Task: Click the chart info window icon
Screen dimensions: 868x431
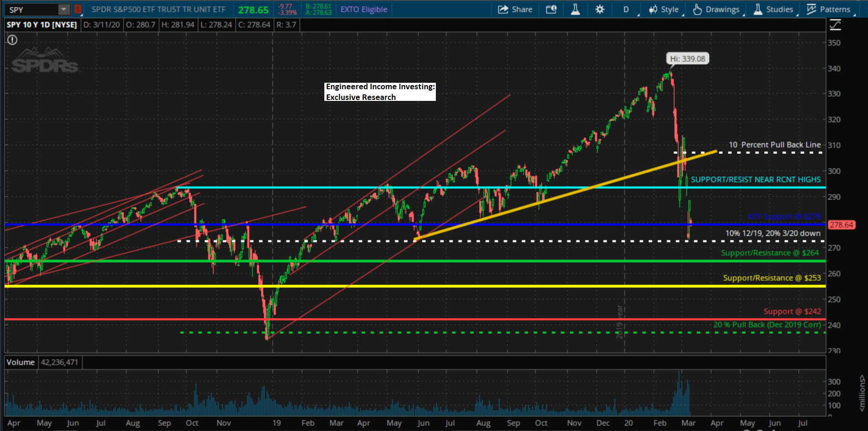Action: click(551, 9)
